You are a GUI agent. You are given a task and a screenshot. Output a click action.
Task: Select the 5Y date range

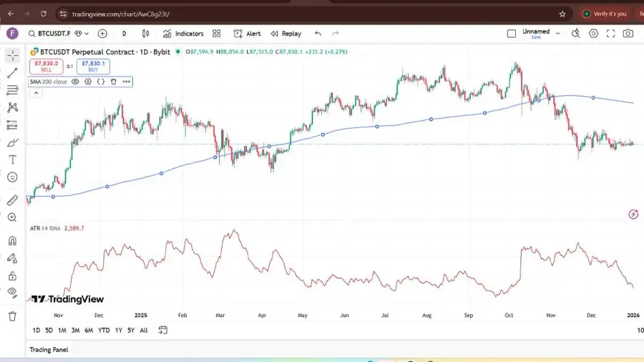(x=131, y=331)
